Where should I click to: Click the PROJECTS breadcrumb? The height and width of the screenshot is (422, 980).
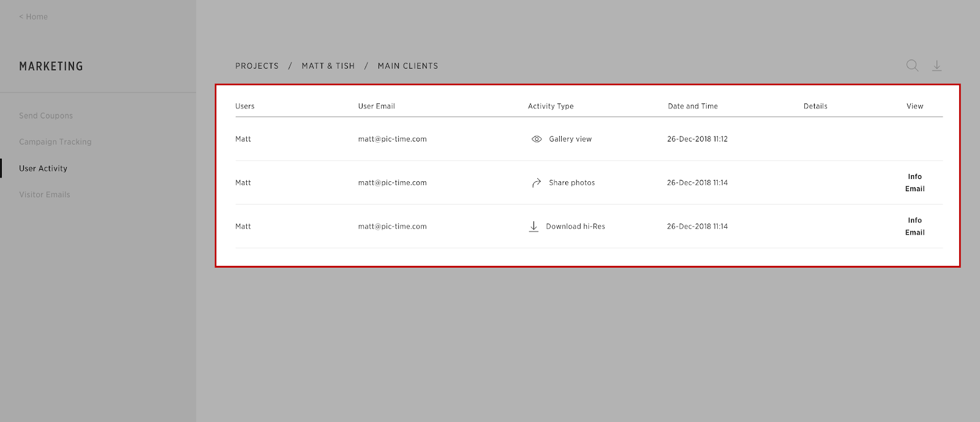257,66
